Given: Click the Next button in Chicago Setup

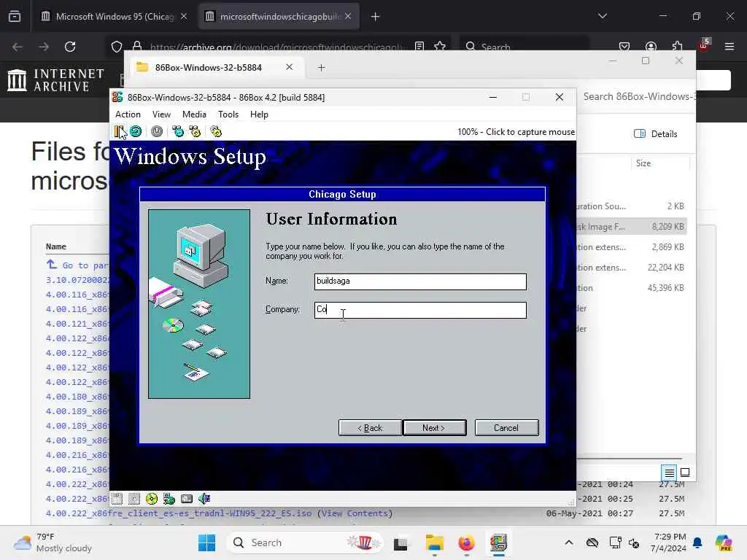Looking at the screenshot, I should coord(434,427).
